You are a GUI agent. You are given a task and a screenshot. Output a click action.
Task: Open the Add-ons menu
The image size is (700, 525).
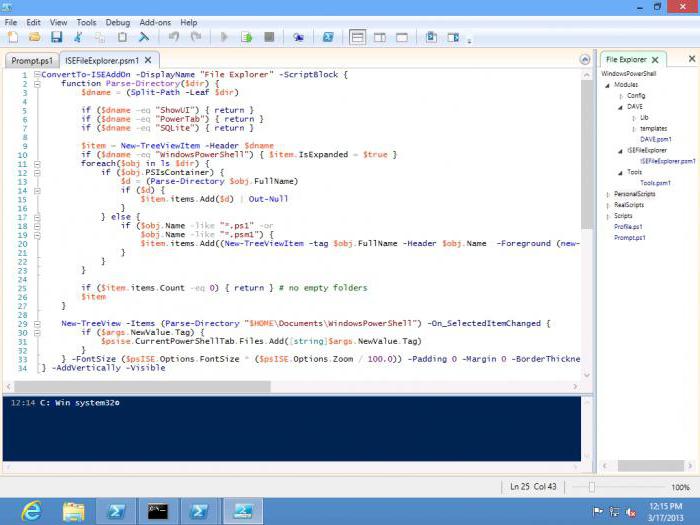point(155,22)
